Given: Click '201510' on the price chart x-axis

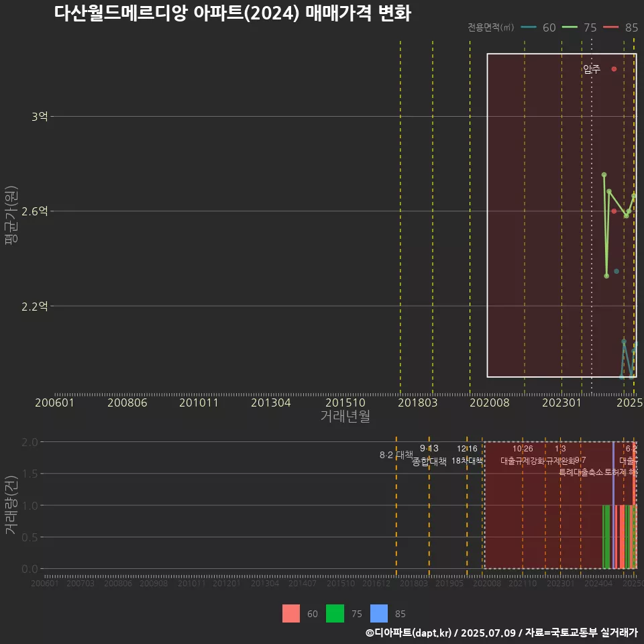Looking at the screenshot, I should pyautogui.click(x=345, y=402).
